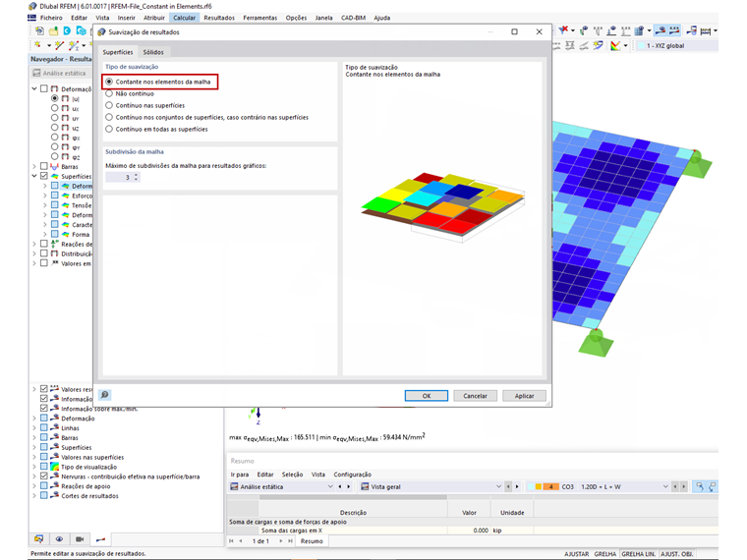
Task: Click the mesh subdivisions number field
Action: tap(119, 177)
